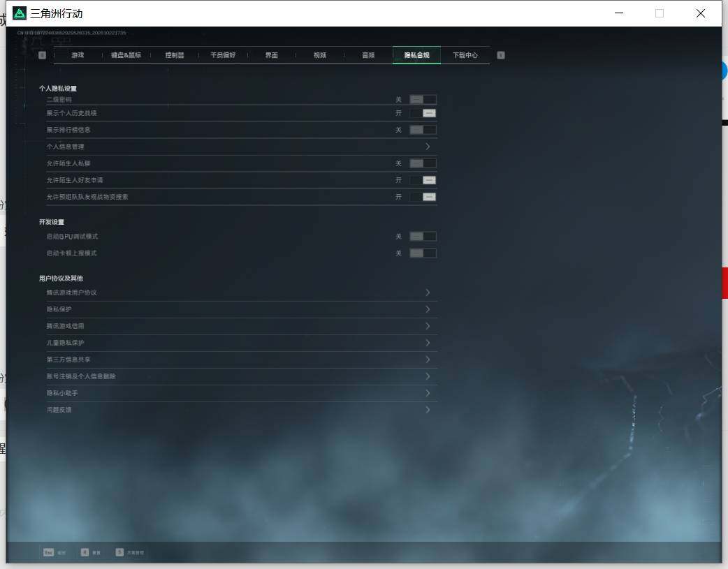728x569 pixels.
Task: Close the 三角洲行动 window
Action: click(x=701, y=13)
